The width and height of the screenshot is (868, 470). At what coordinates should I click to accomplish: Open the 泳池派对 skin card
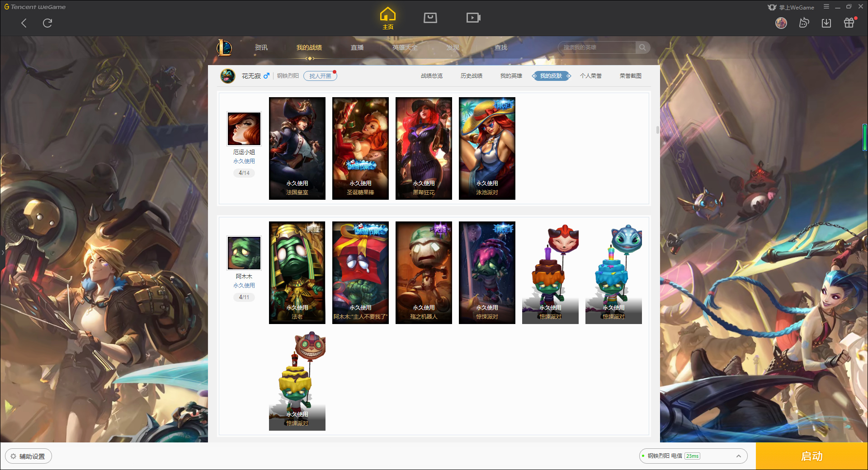coord(487,148)
